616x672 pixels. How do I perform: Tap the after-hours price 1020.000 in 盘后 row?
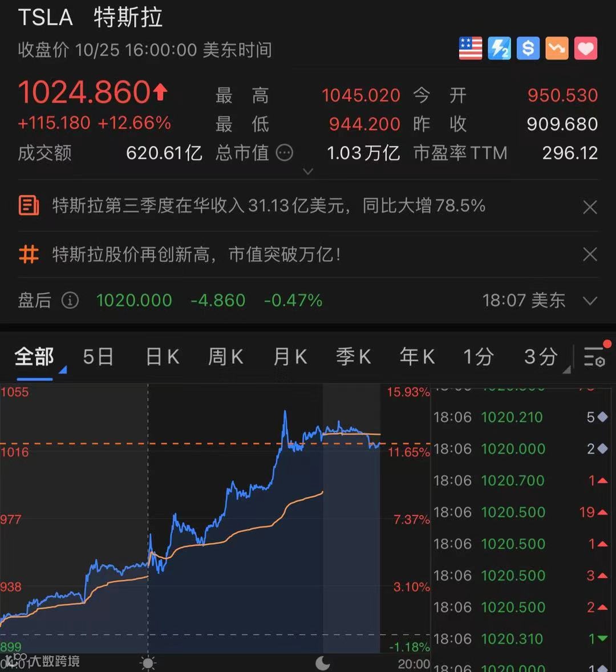134,301
